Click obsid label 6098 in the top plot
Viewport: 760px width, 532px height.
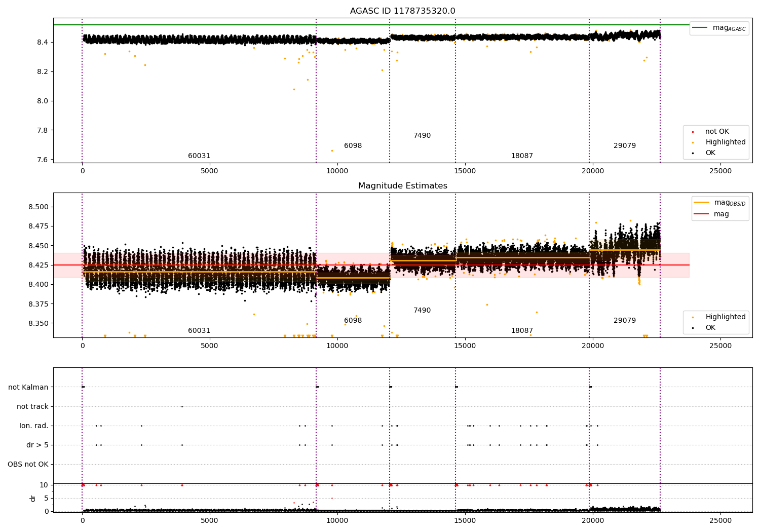pos(353,146)
